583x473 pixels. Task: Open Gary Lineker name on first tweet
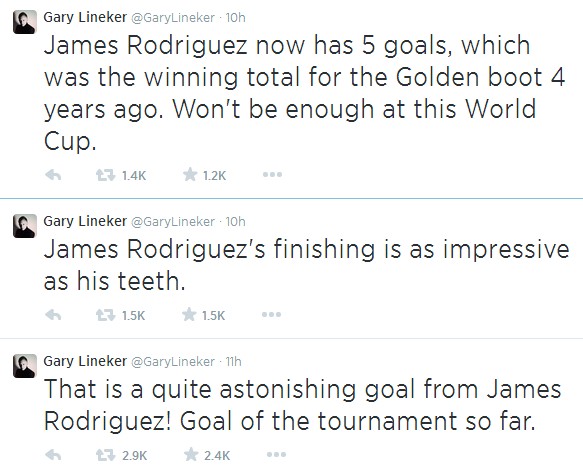click(x=85, y=17)
